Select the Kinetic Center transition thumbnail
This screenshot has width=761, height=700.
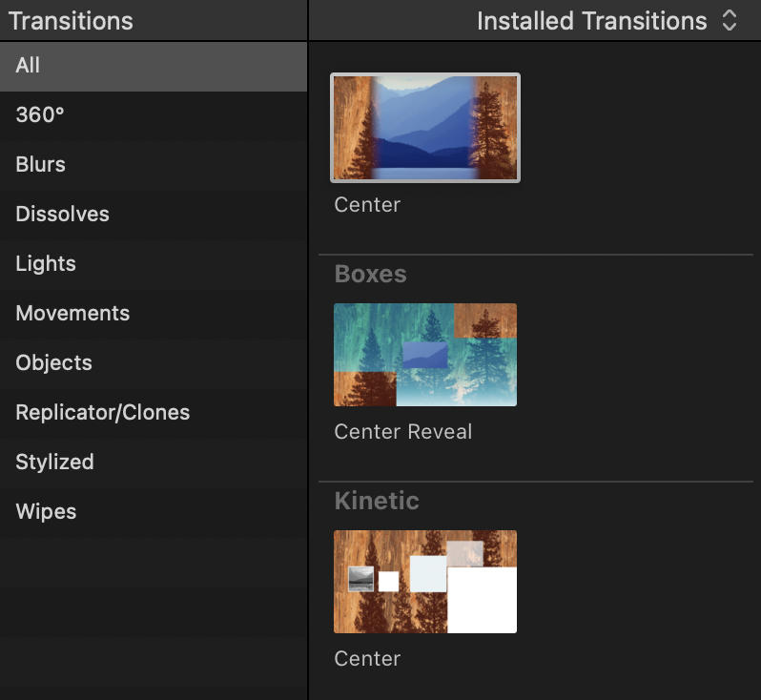click(x=425, y=582)
